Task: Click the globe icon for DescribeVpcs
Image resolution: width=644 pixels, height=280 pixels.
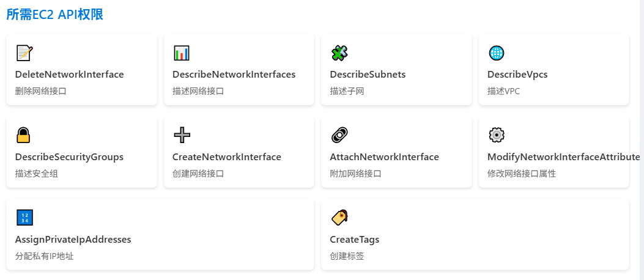Action: pos(496,53)
